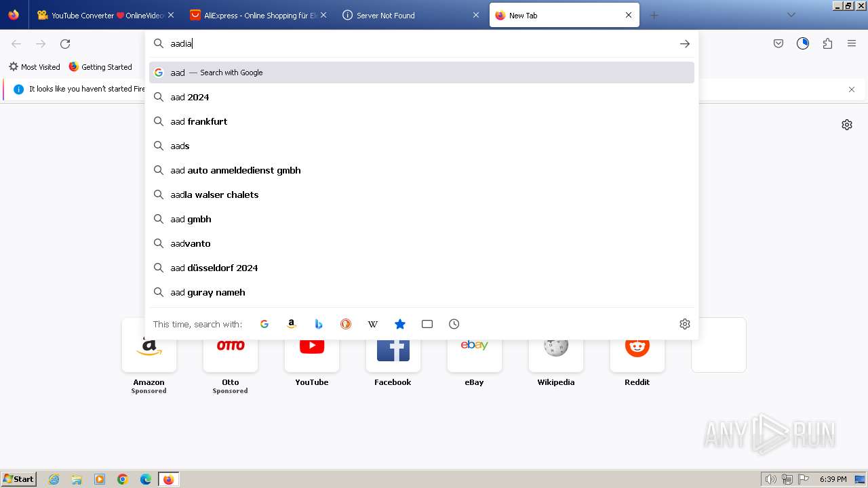This screenshot has width=868, height=488.
Task: Select suggestion 'aads'
Action: point(422,146)
